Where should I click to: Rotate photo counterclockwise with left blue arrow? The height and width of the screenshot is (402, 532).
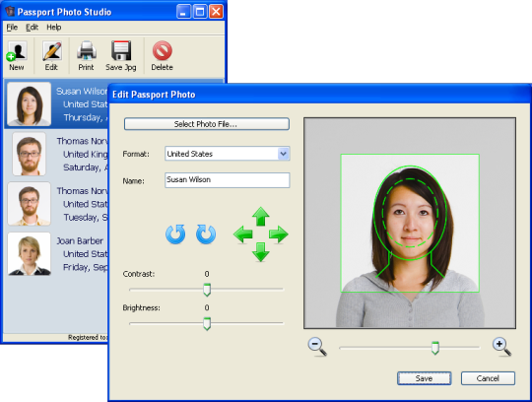[175, 234]
